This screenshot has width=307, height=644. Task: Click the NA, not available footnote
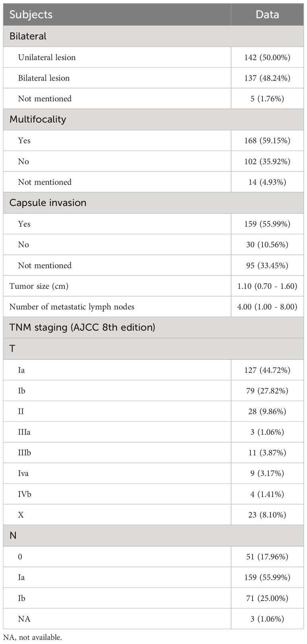tap(32, 637)
